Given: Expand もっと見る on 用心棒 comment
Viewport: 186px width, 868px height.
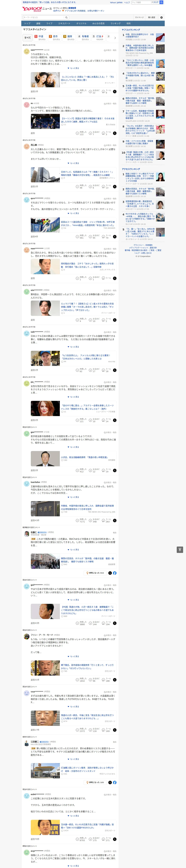Looking at the screenshot, I should coord(74,163).
